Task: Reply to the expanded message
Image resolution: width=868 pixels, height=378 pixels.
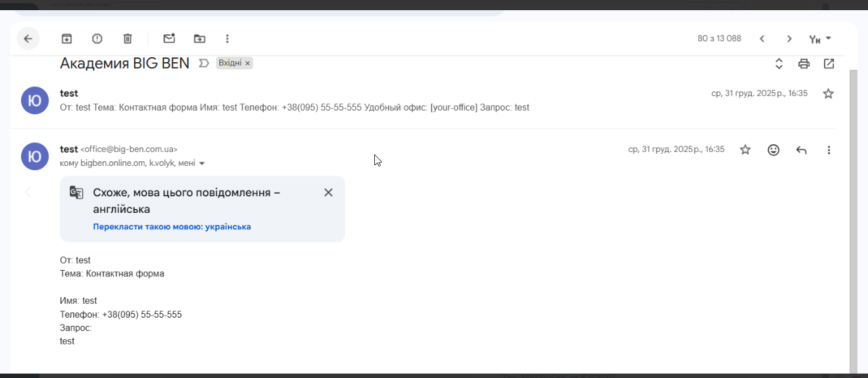Action: (x=801, y=150)
